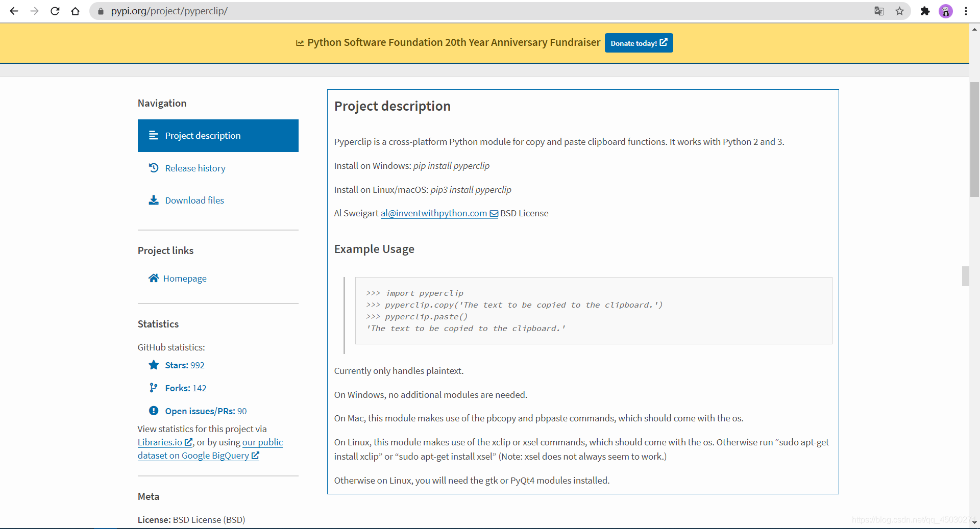Click the Release history clock icon

153,168
